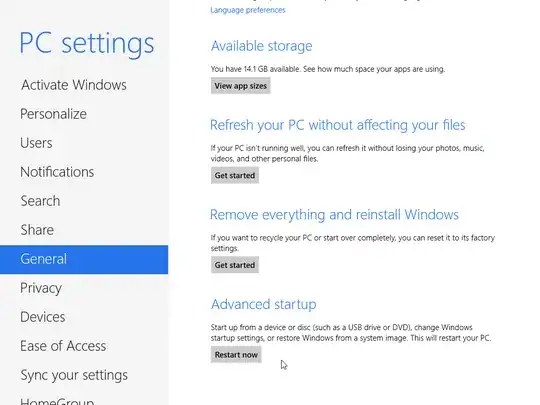Screen dimensions: 540x405
Task: Open Privacy settings
Action: pos(41,288)
